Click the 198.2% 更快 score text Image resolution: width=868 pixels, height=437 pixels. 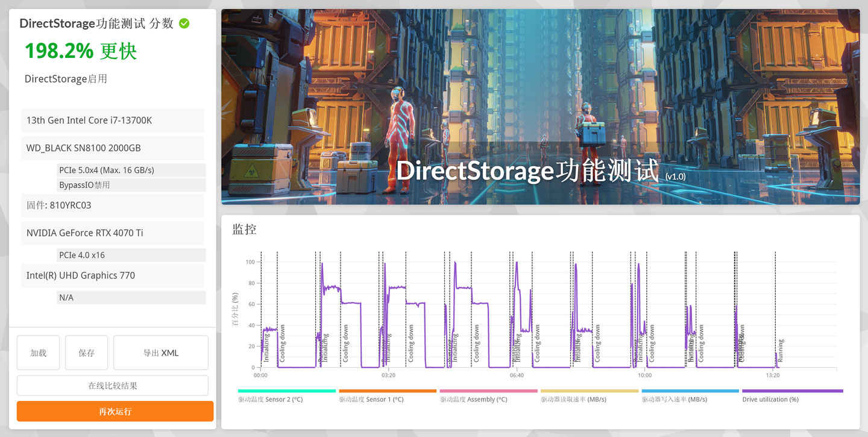pos(81,51)
